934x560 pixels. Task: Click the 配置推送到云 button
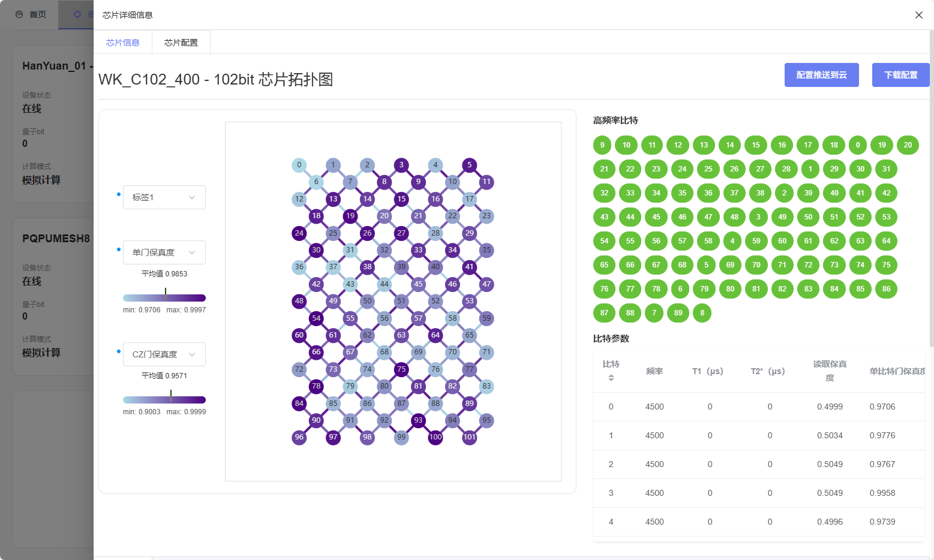point(821,75)
